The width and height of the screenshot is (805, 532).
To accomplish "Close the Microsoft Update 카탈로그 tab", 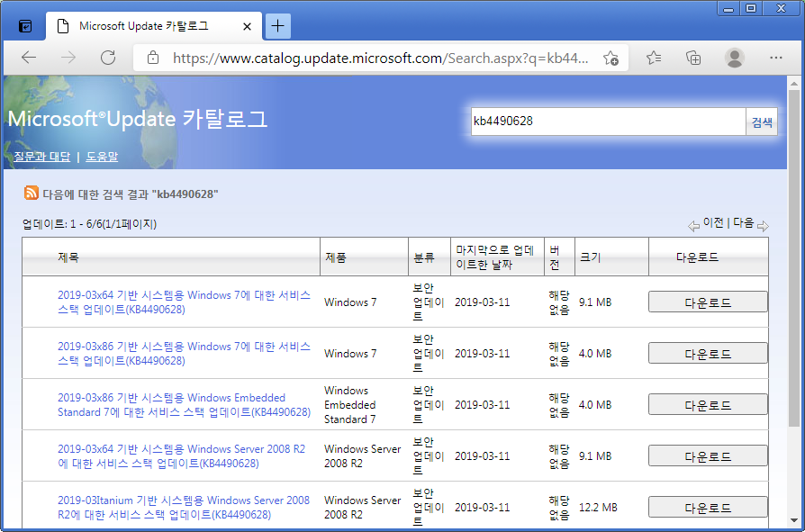I will tap(247, 26).
